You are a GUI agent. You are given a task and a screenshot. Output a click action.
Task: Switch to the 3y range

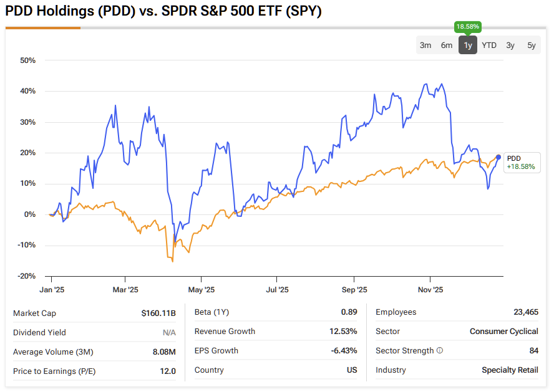(510, 45)
